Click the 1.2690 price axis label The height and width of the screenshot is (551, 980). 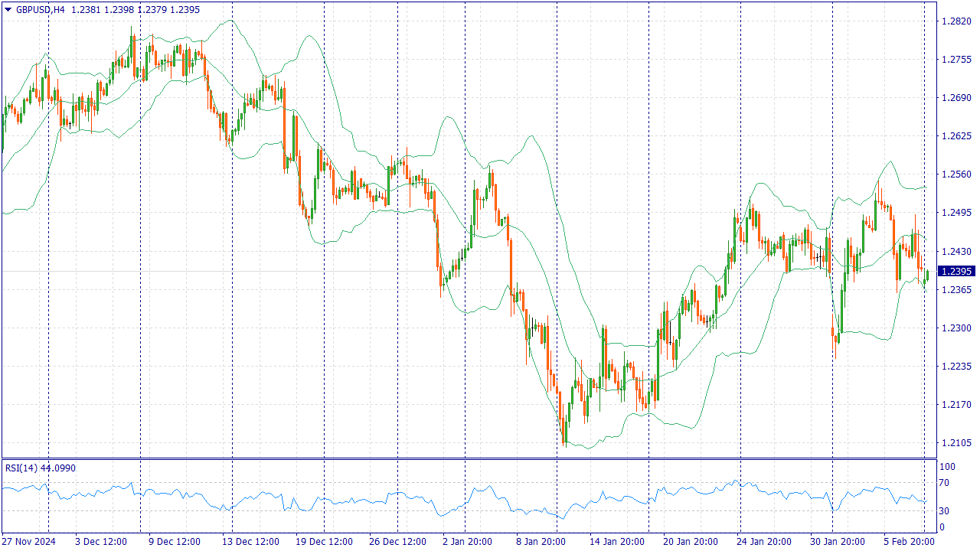coord(956,98)
